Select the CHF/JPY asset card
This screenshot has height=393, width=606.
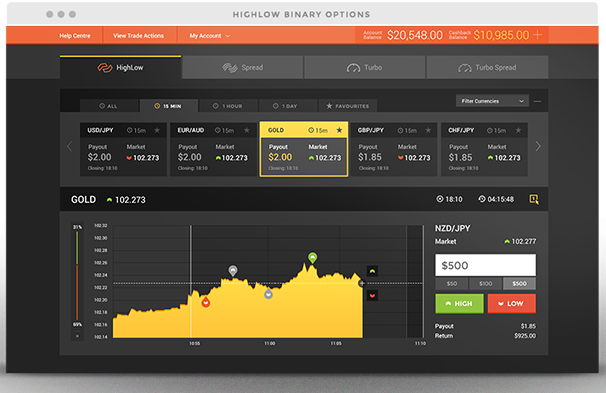click(484, 150)
